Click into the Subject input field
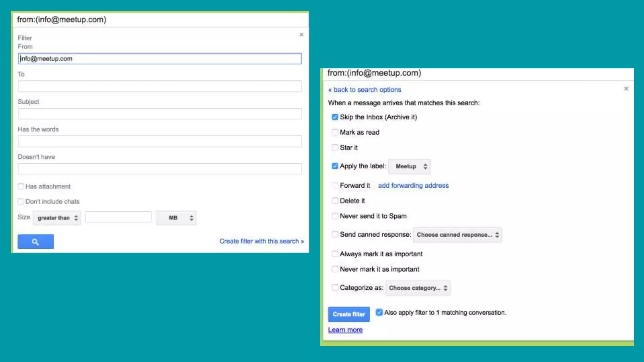 (160, 113)
